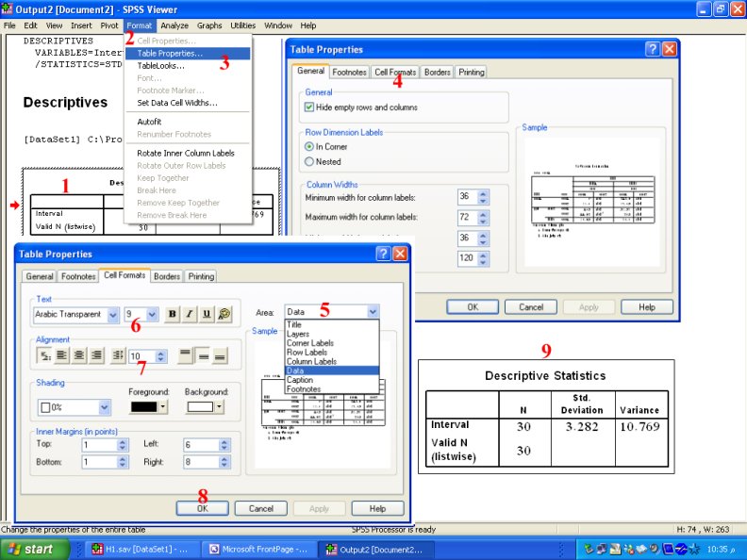Click the decimal offset field showing 10
Viewport: 747px width, 560px height.
pyautogui.click(x=142, y=356)
